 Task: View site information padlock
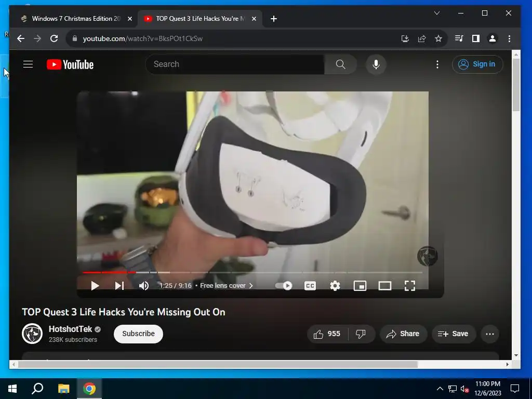75,38
